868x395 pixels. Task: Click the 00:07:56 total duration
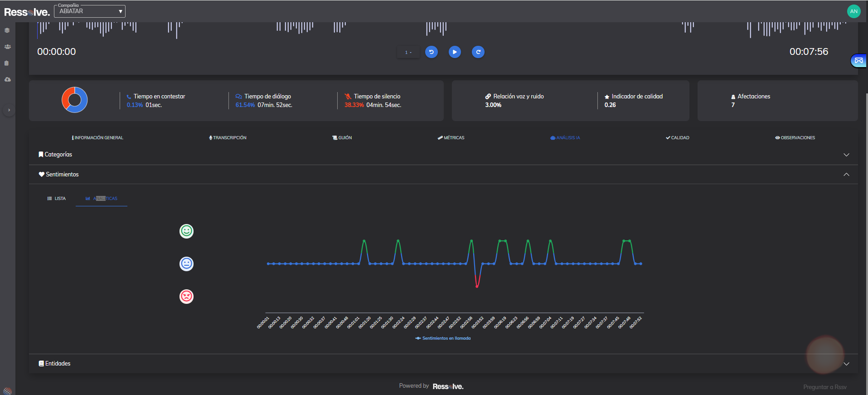point(809,52)
